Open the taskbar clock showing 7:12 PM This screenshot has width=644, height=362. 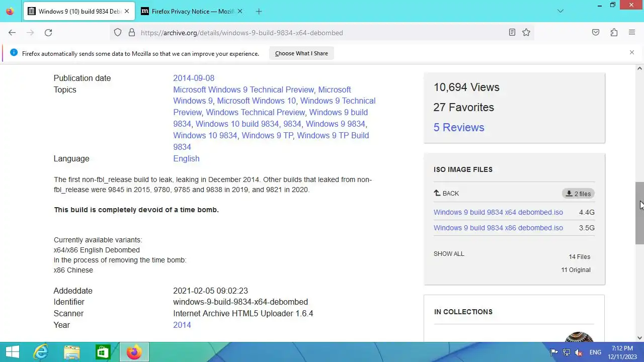(622, 352)
